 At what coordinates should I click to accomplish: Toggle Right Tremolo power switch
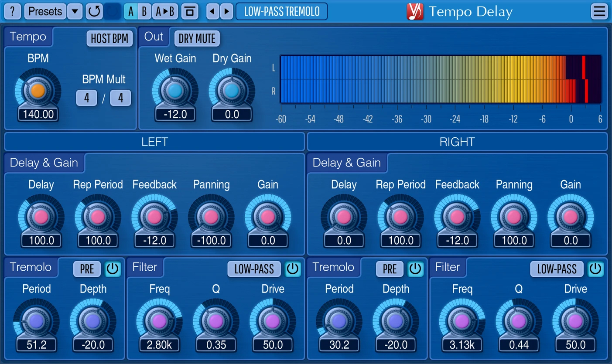415,269
